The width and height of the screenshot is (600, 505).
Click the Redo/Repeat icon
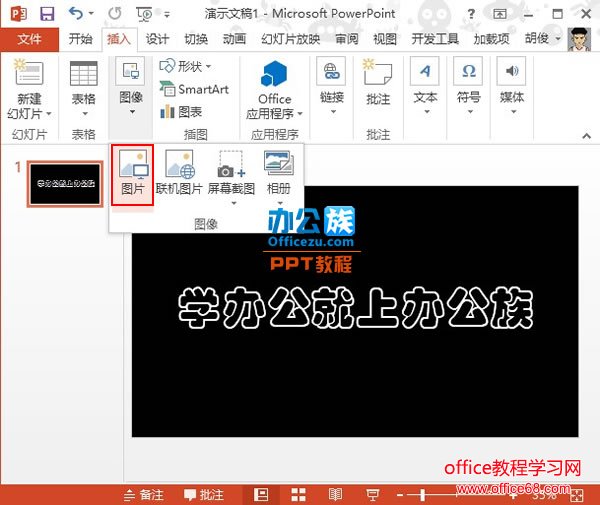[114, 14]
